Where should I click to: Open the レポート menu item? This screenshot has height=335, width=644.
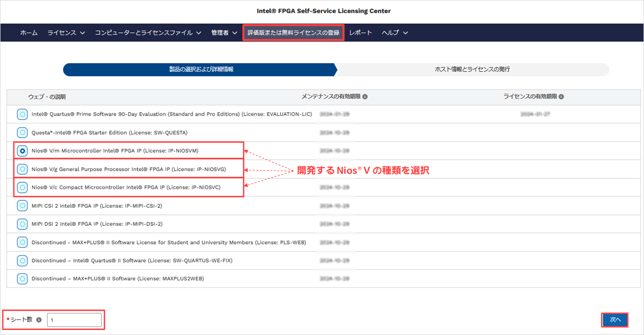[361, 33]
